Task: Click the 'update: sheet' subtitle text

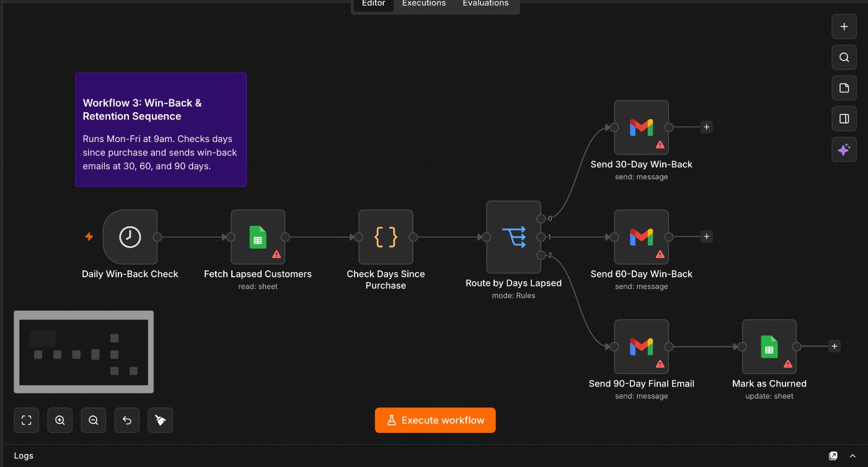Action: pos(769,396)
